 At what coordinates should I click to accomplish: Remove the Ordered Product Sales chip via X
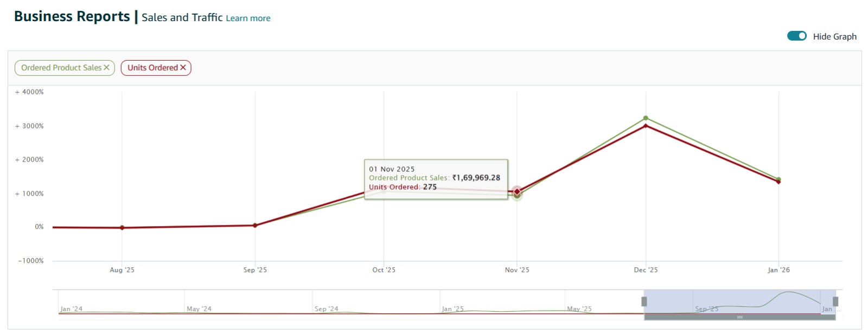pos(106,68)
